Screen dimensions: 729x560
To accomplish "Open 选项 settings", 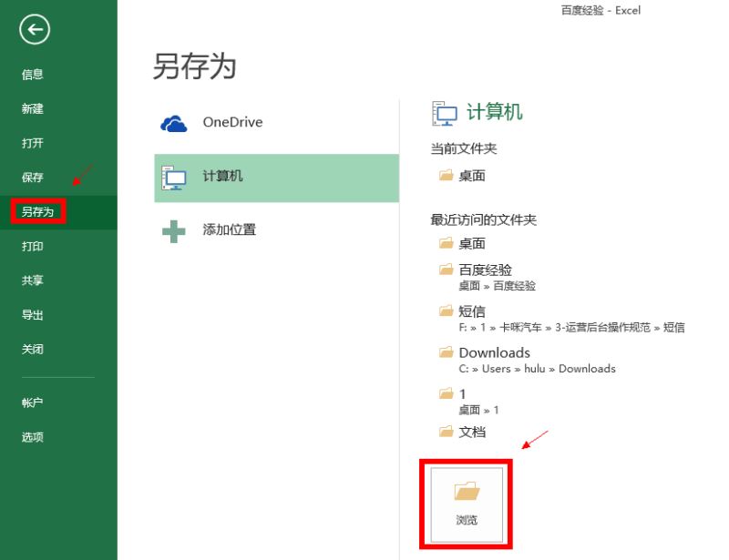I will (33, 437).
